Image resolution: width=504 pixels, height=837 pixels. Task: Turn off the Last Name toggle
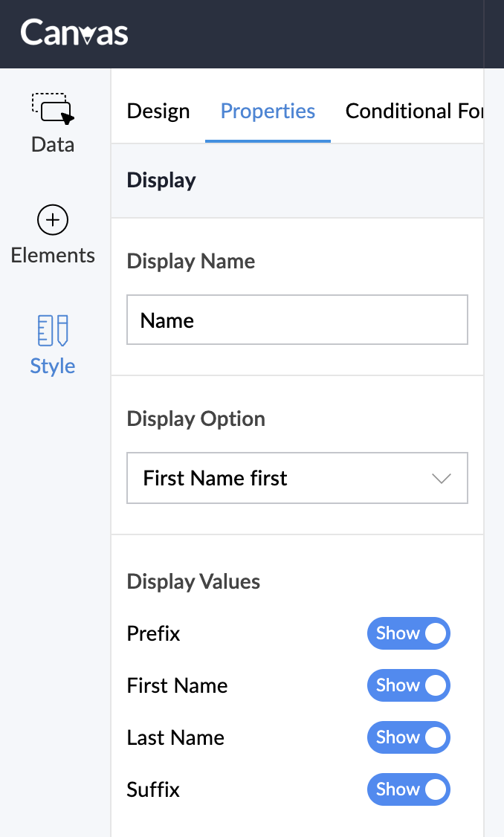409,737
